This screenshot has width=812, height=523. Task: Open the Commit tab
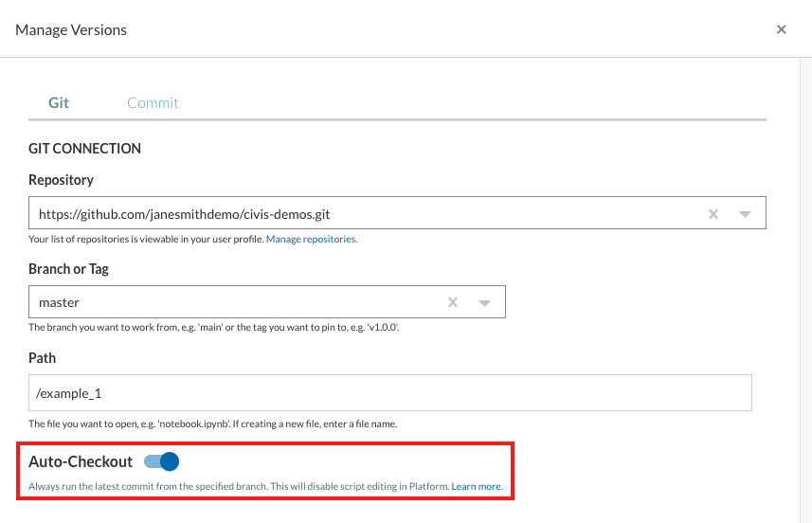coord(153,102)
